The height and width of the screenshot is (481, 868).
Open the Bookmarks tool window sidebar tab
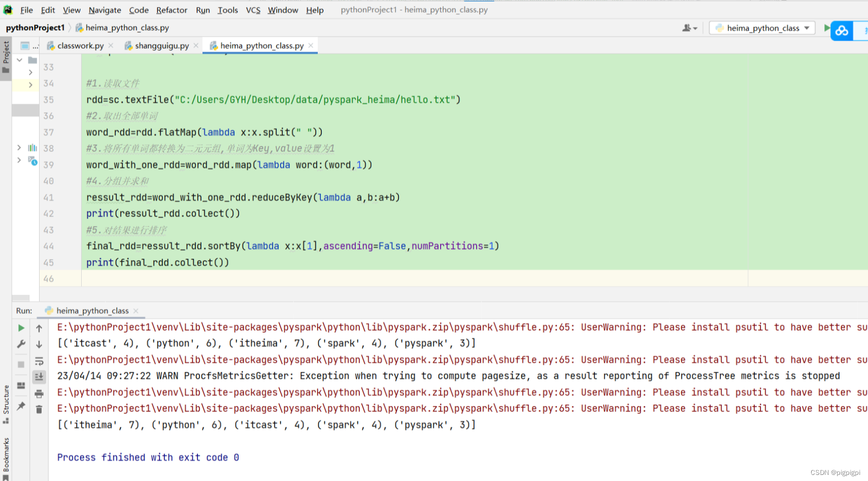click(6, 459)
